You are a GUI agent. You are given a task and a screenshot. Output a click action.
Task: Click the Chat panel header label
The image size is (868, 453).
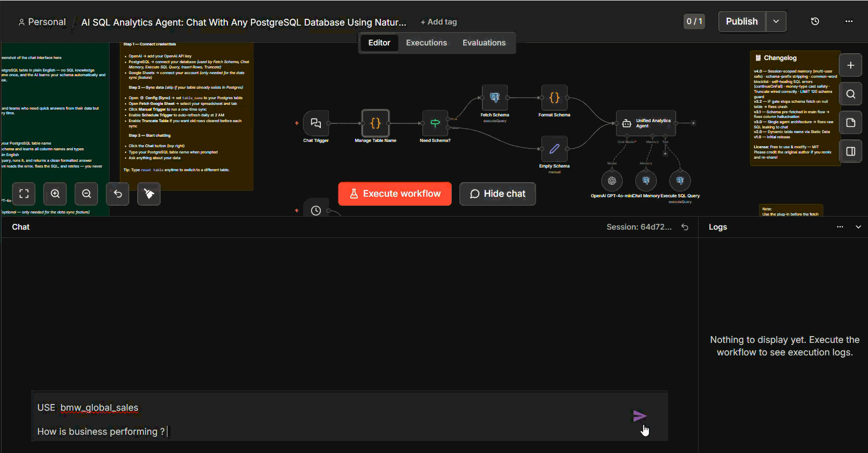pyautogui.click(x=21, y=227)
